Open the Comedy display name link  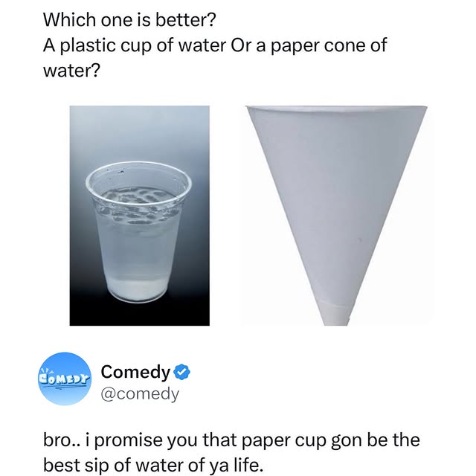click(135, 370)
